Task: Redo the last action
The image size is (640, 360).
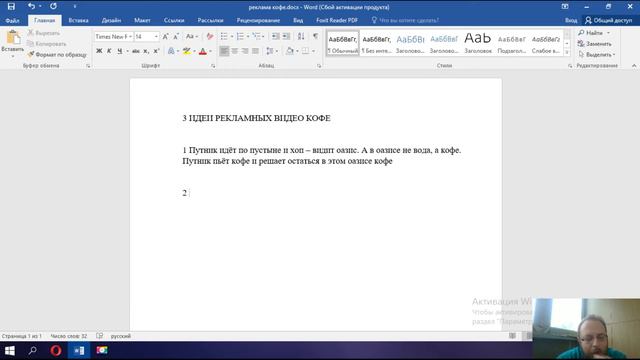Action: [x=53, y=6]
